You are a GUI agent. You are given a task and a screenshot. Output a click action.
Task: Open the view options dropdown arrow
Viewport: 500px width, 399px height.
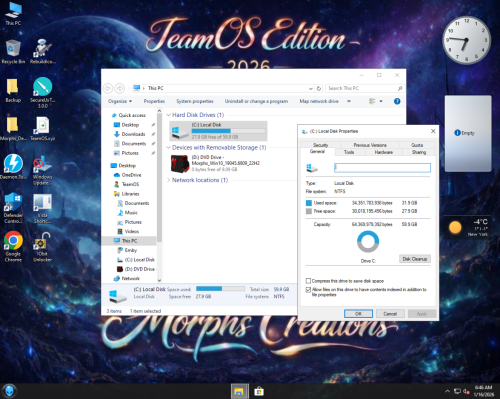point(381,101)
